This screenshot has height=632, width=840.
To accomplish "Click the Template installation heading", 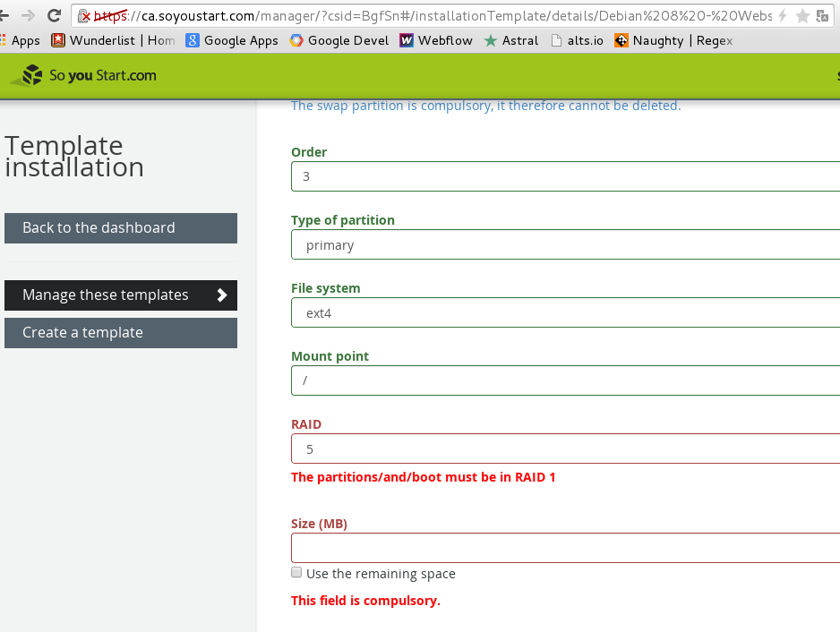I will tap(74, 157).
